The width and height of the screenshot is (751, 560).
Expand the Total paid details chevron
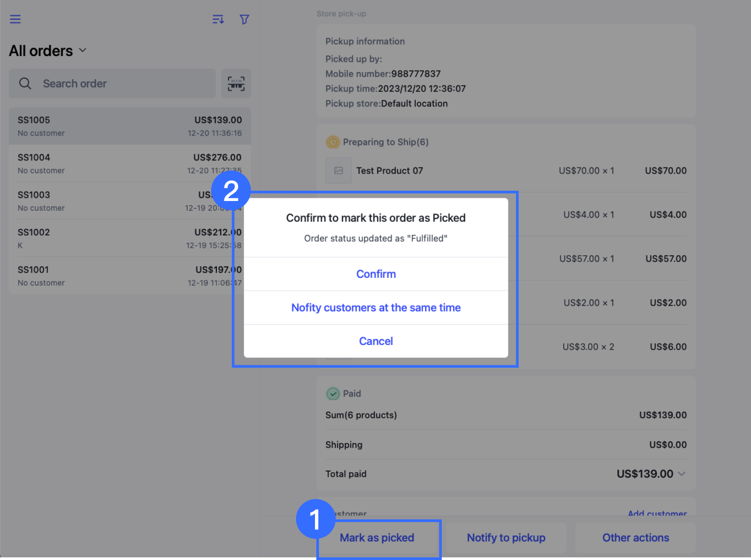pos(682,474)
